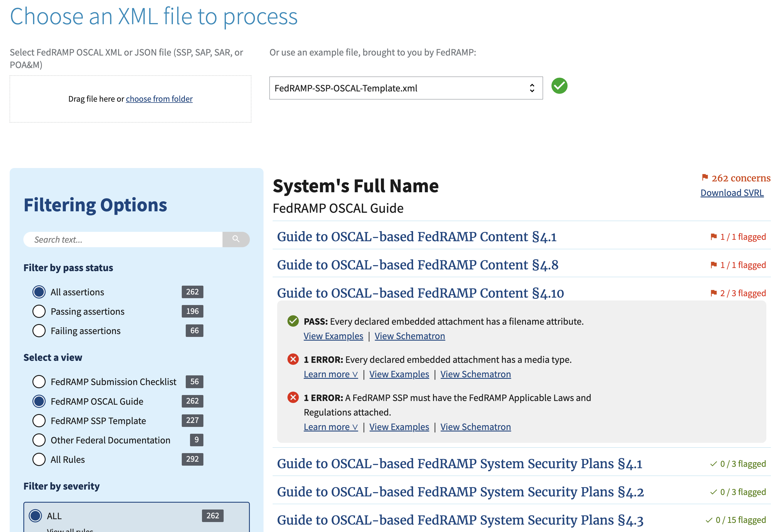The height and width of the screenshot is (532, 780).
Task: Select the Passing assertions radio button
Action: pos(39,311)
